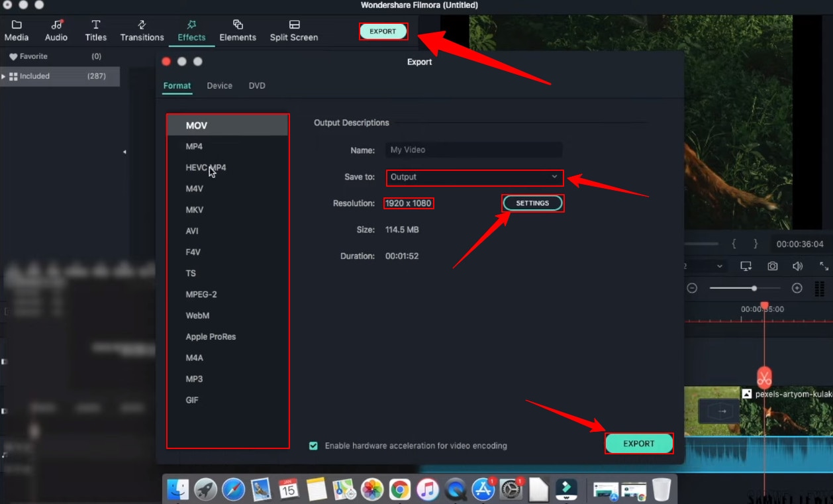Screen dimensions: 833x504
Task: Adjust the timeline zoom slider handle
Action: (x=754, y=288)
